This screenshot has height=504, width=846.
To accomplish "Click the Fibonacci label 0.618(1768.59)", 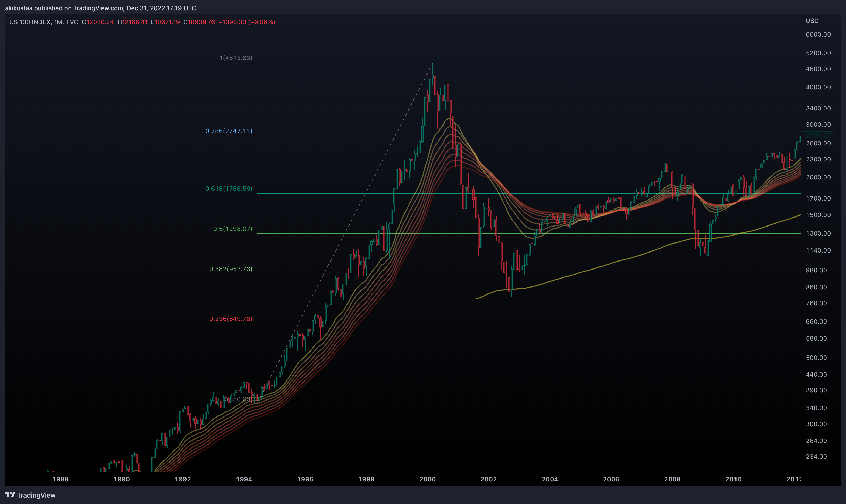I will coord(229,188).
